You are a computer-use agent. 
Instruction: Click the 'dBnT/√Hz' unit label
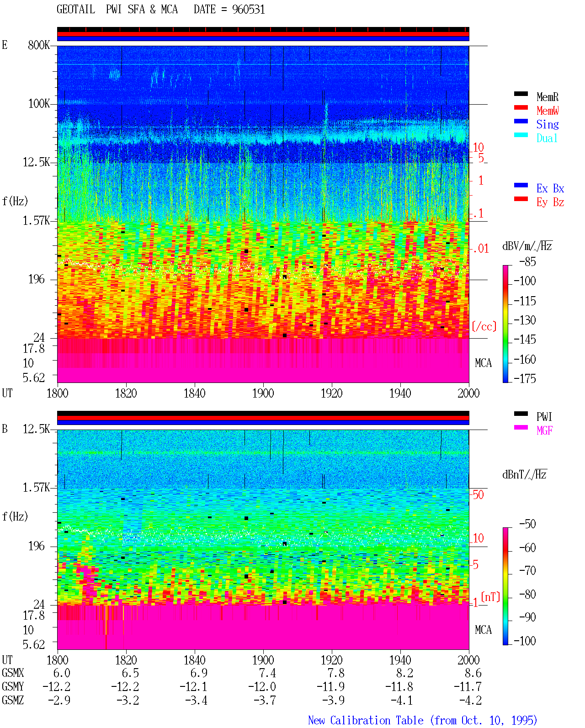pyautogui.click(x=525, y=474)
